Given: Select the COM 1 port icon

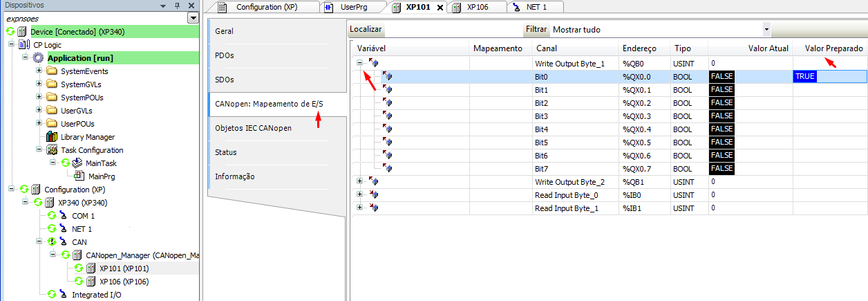Looking at the screenshot, I should coord(64,216).
